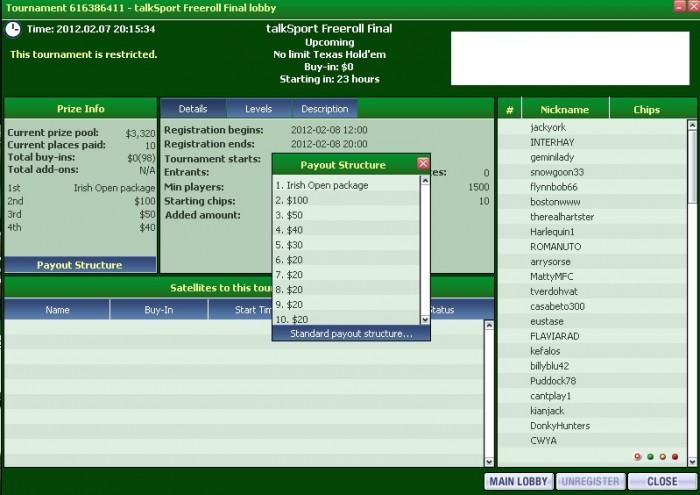This screenshot has height=495, width=700.
Task: Click the Payout Structure button
Action: (80, 265)
